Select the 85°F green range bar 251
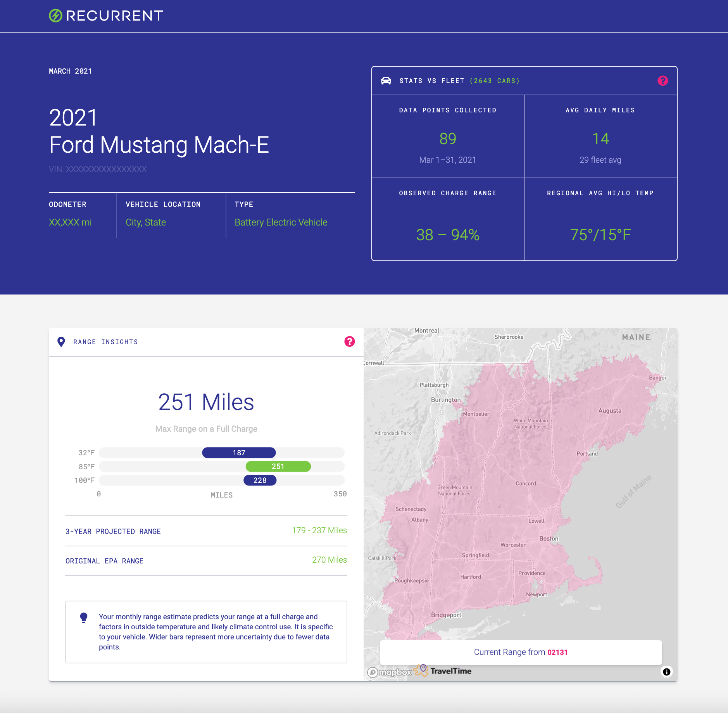728x713 pixels. tap(278, 466)
